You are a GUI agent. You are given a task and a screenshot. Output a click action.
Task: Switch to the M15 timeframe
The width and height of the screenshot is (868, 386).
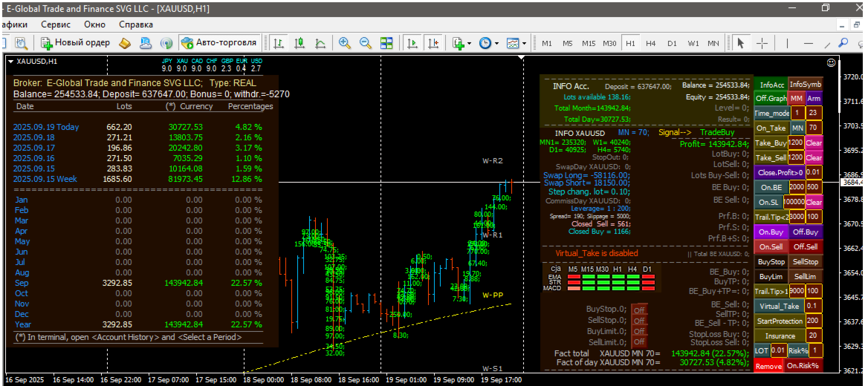point(589,43)
